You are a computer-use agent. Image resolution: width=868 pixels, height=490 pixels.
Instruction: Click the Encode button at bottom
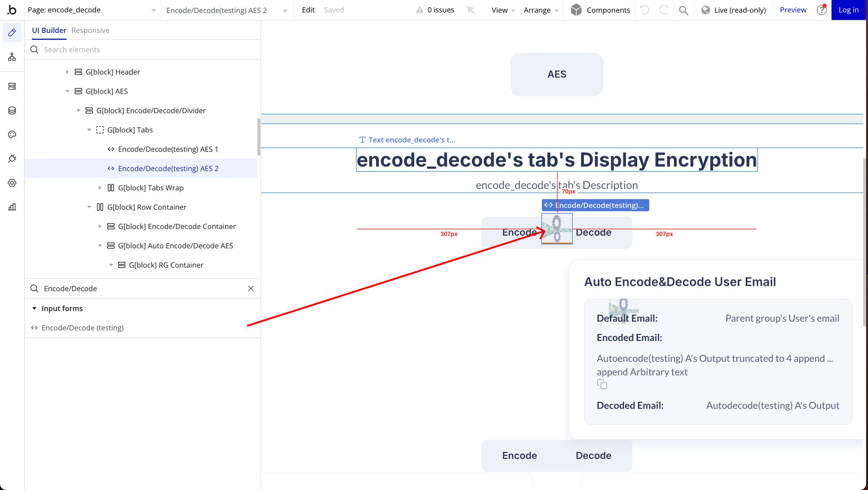[519, 455]
